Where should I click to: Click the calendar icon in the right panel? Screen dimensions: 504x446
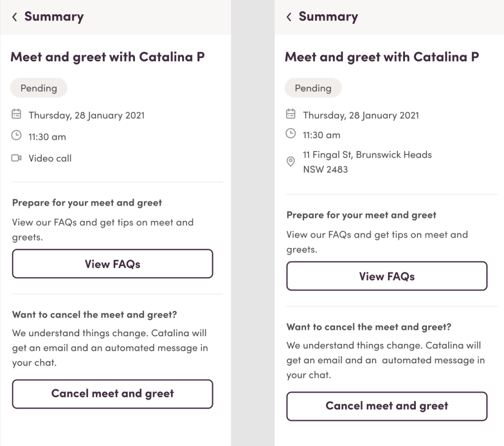click(x=291, y=114)
